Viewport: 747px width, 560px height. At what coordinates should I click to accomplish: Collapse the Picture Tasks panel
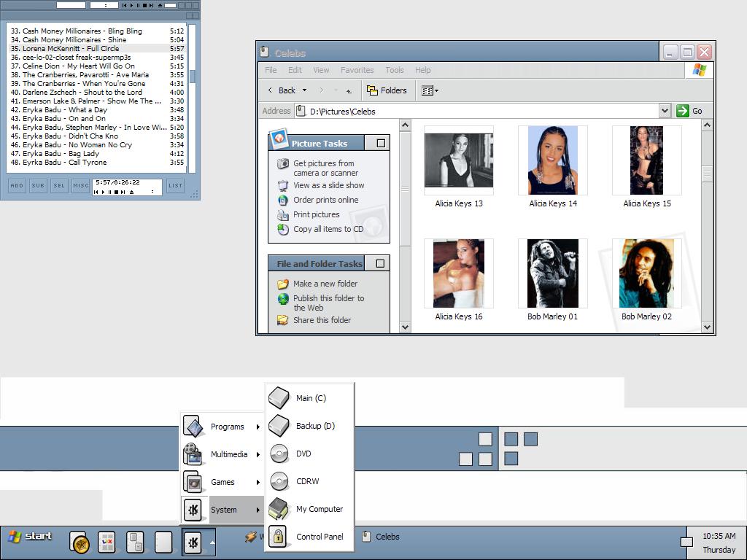point(381,144)
